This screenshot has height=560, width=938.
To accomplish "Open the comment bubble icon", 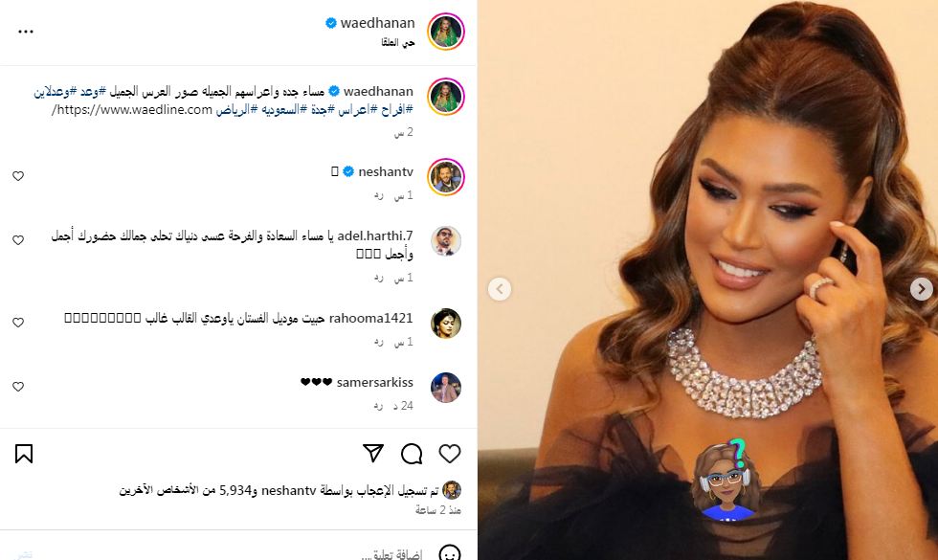I will coord(412,454).
